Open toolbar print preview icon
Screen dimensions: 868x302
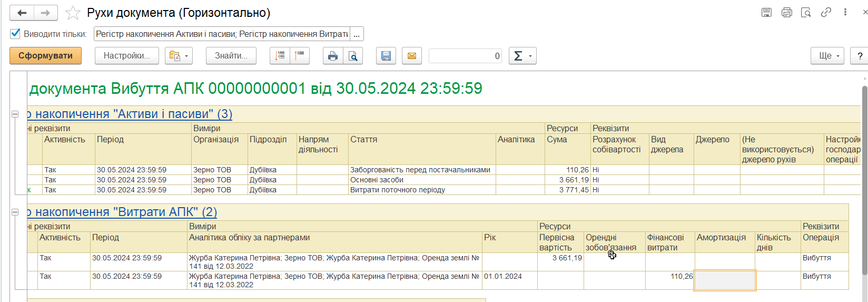pyautogui.click(x=353, y=56)
